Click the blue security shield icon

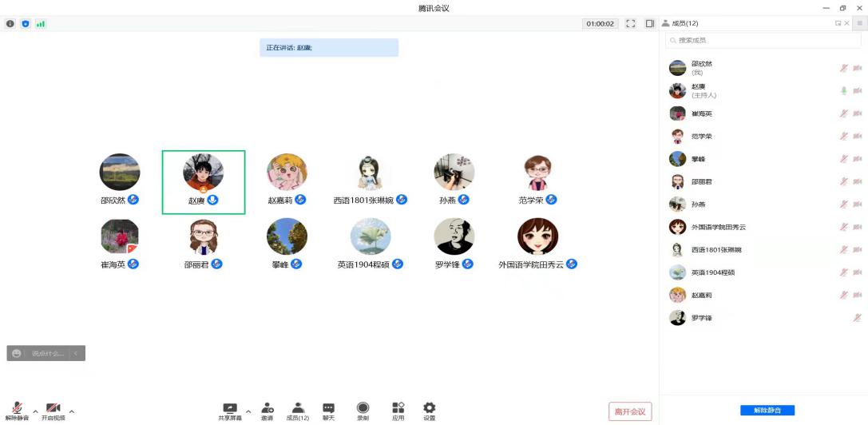26,24
